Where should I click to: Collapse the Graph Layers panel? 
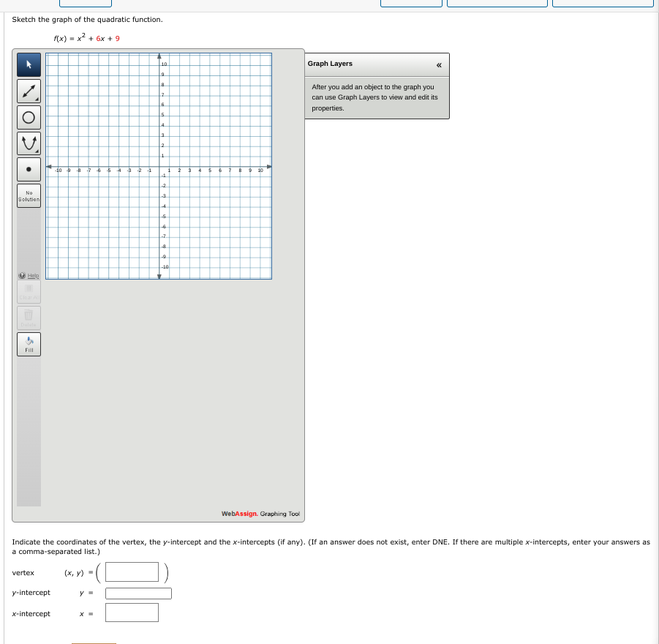[x=440, y=65]
